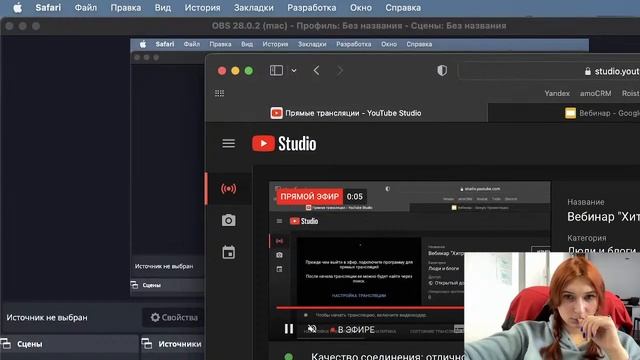This screenshot has width=640, height=360.
Task: Open the scheduled streams calendar icon
Action: coord(229,252)
